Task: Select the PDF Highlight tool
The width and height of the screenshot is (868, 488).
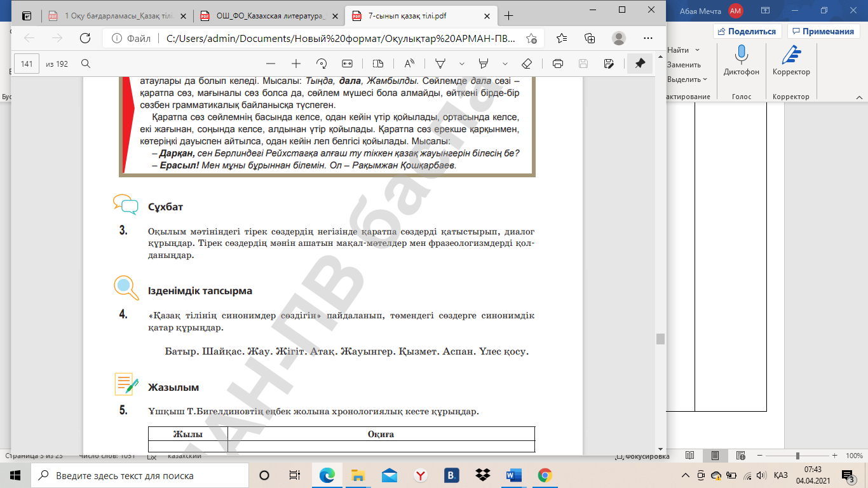Action: coord(483,64)
